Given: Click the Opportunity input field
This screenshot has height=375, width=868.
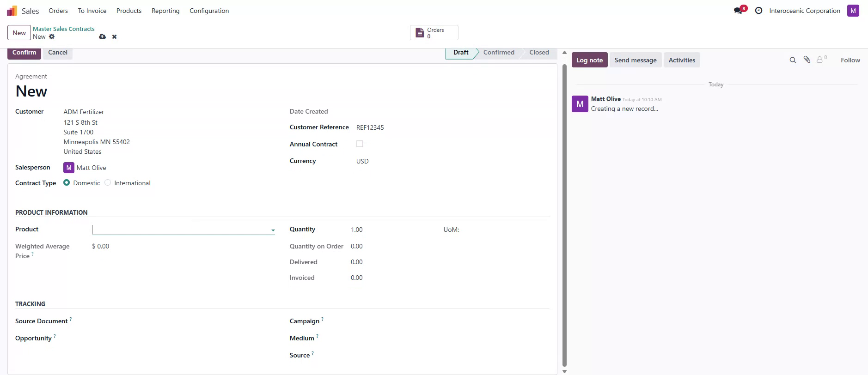Looking at the screenshot, I should [x=183, y=338].
